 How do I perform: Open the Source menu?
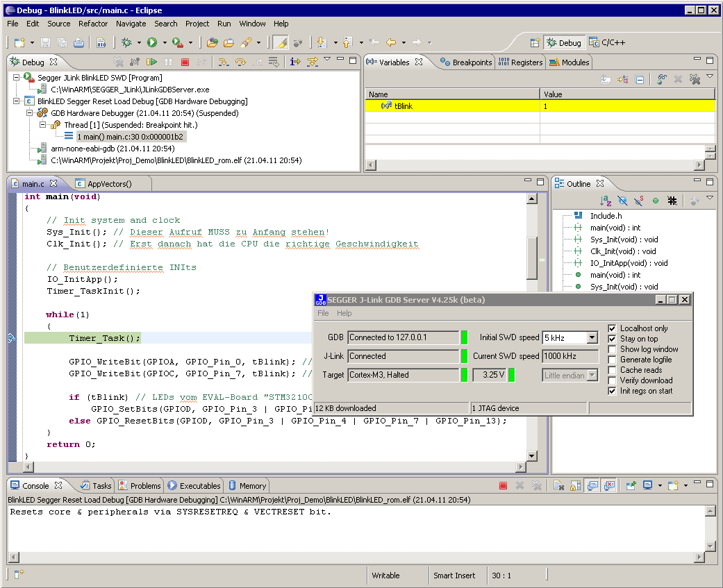(59, 24)
